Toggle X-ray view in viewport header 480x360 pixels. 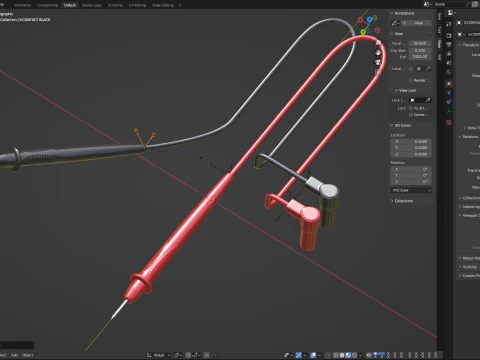pyautogui.click(x=327, y=355)
